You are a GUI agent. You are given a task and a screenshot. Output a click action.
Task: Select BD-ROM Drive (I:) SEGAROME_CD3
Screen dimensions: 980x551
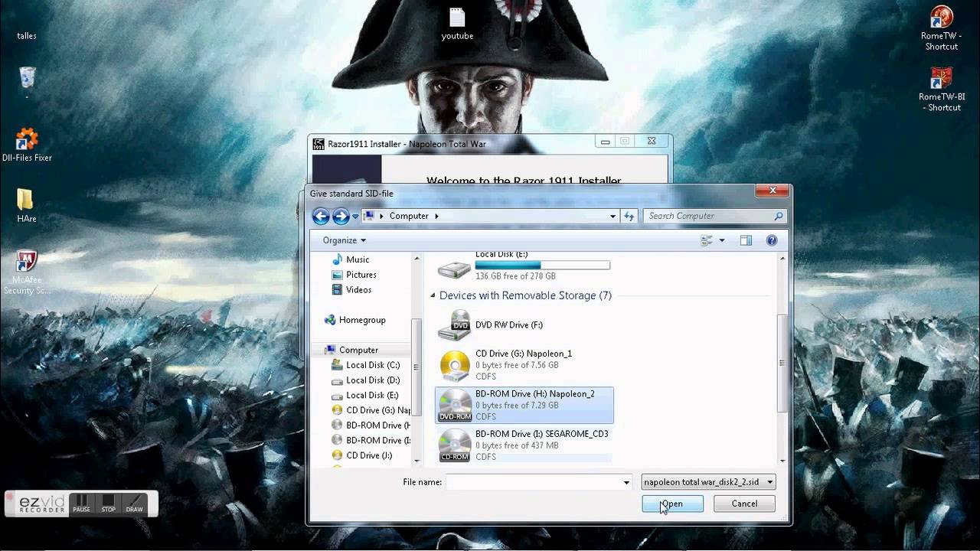coord(524,445)
